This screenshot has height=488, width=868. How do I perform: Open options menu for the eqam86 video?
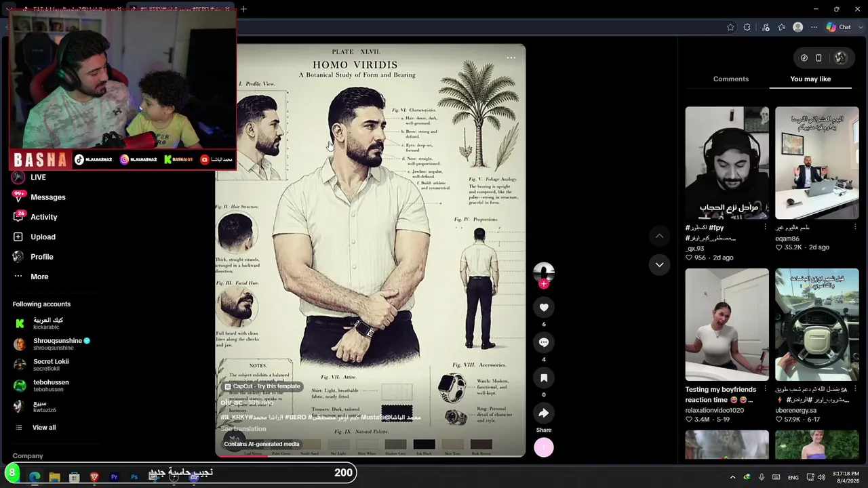pos(855,228)
